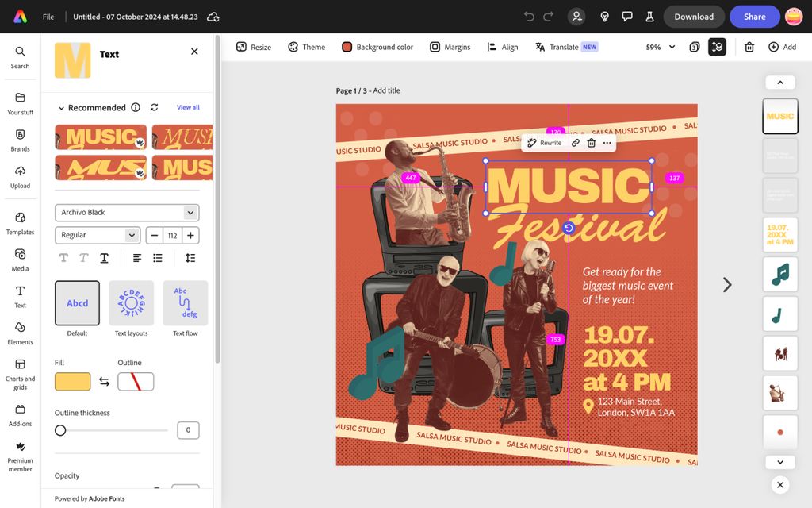This screenshot has height=508, width=812.
Task: Click the Download button
Action: [x=694, y=16]
